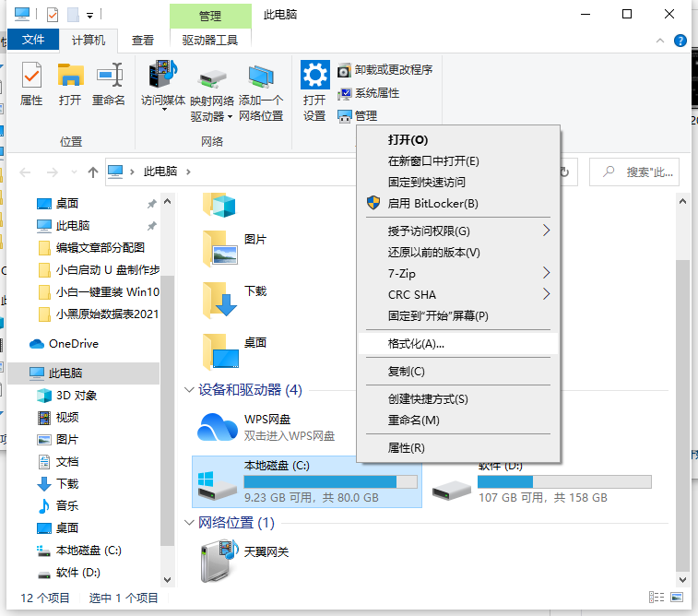
Task: Click the 软件 (D:) drive usage bar
Action: [564, 481]
